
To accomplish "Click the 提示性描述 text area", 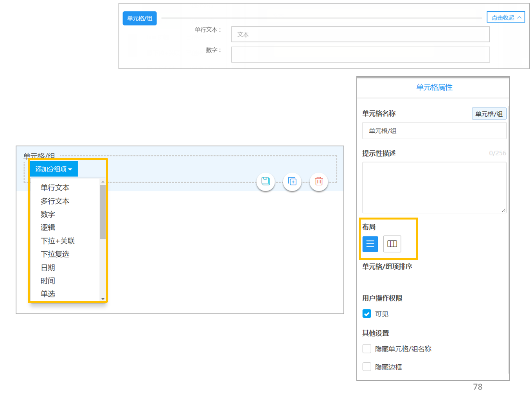I will coord(434,188).
